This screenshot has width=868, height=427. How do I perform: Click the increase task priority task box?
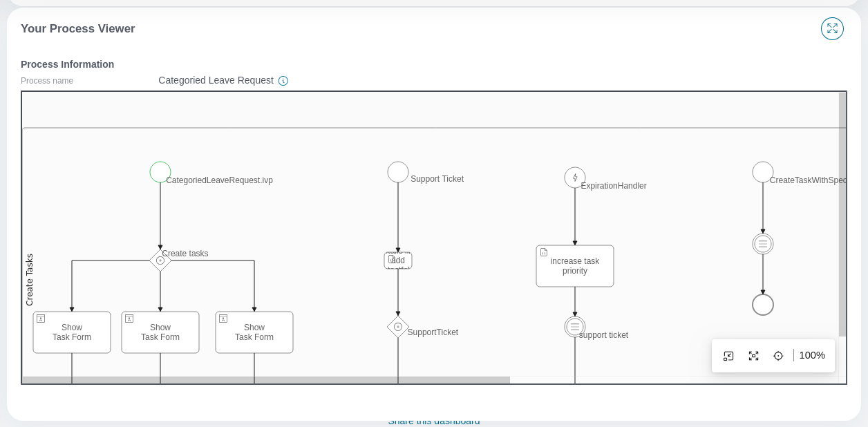[575, 266]
